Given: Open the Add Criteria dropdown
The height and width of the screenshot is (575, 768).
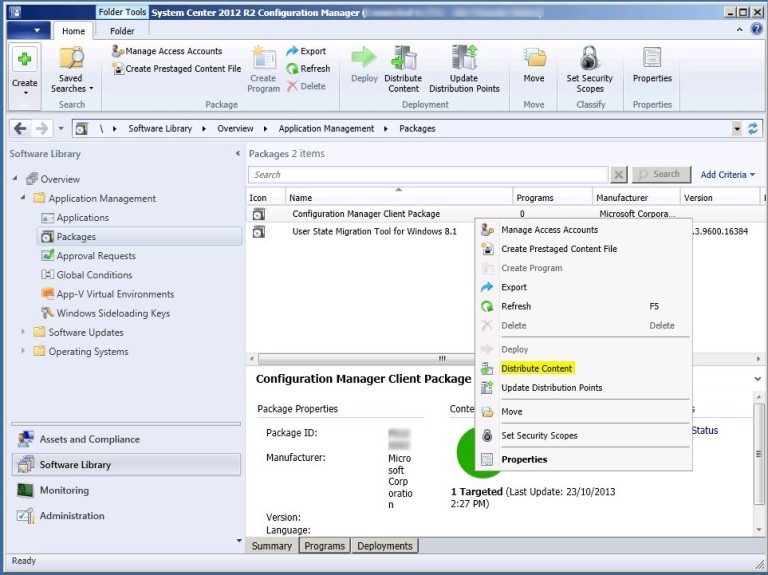Looking at the screenshot, I should point(727,175).
